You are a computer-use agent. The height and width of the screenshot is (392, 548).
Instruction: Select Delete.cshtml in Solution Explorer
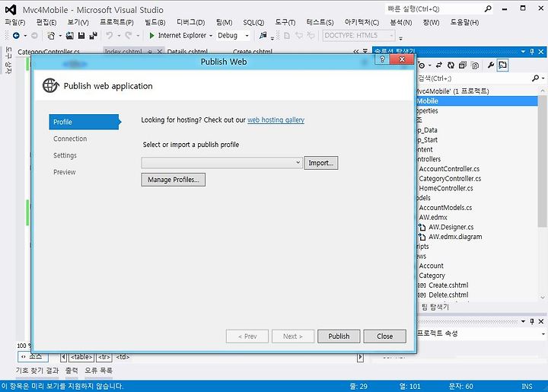click(x=448, y=295)
